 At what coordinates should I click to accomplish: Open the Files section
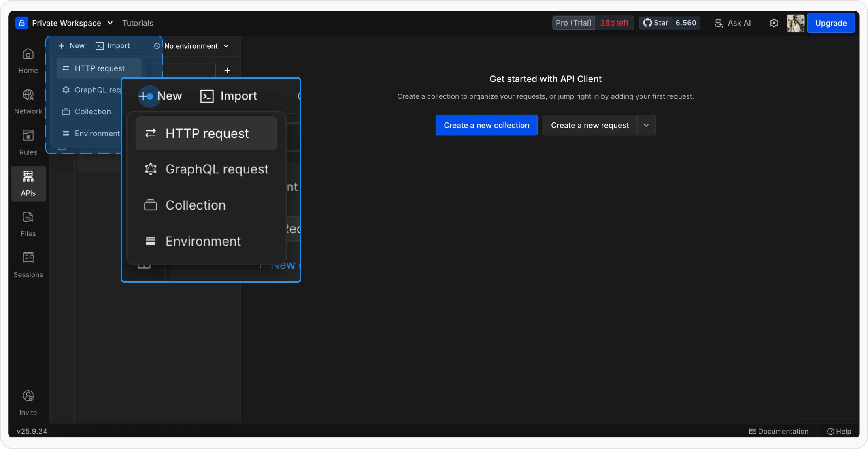(28, 224)
